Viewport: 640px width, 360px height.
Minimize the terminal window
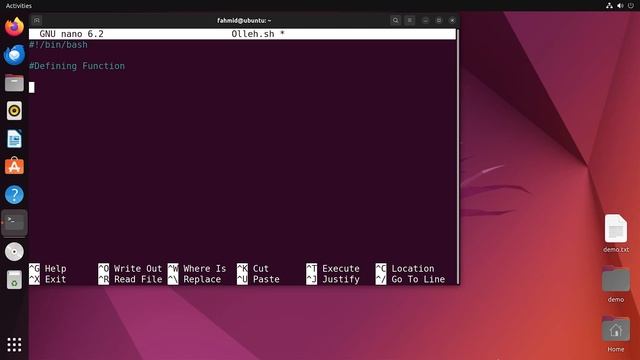(x=425, y=20)
